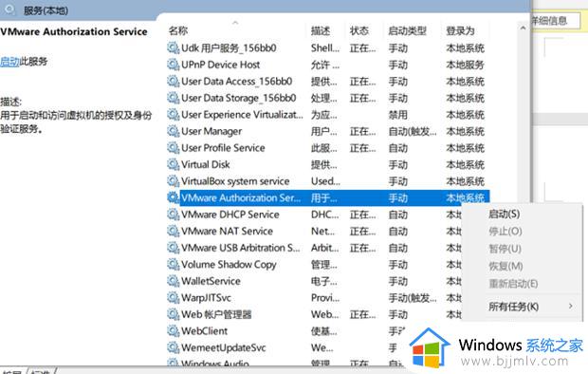The image size is (588, 374).
Task: Click the gear icon beside WebClient
Action: pyautogui.click(x=173, y=331)
